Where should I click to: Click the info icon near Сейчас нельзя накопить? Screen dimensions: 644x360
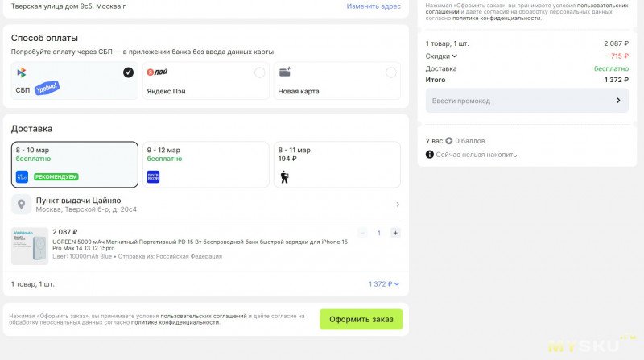coord(429,154)
